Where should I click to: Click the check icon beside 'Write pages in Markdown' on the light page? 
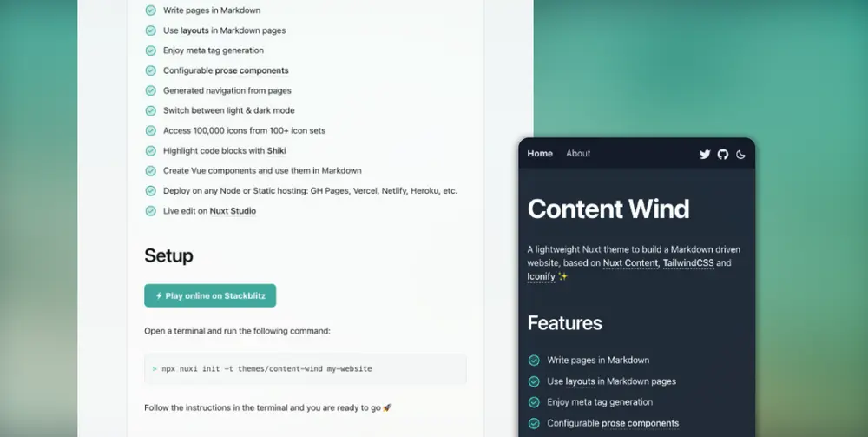click(x=150, y=10)
